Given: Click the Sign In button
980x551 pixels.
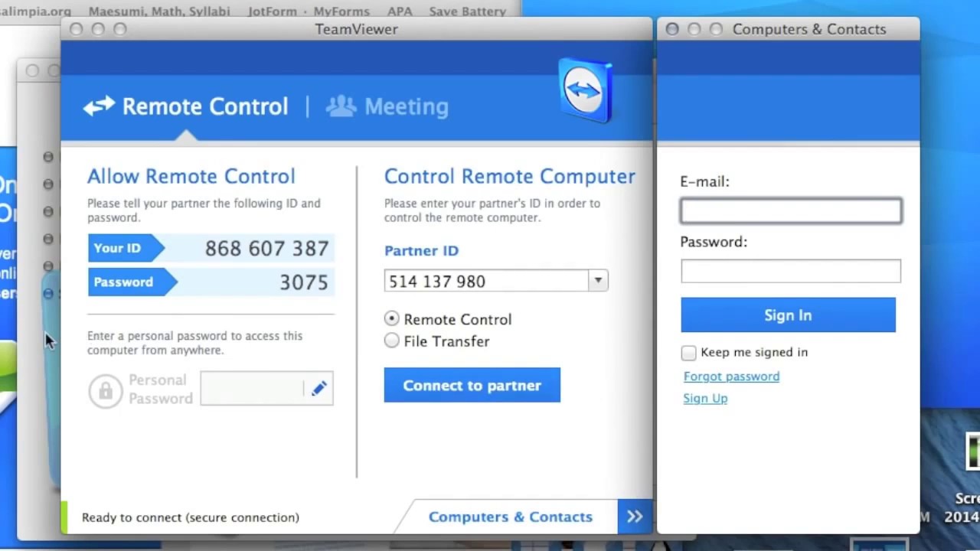Looking at the screenshot, I should [x=788, y=315].
